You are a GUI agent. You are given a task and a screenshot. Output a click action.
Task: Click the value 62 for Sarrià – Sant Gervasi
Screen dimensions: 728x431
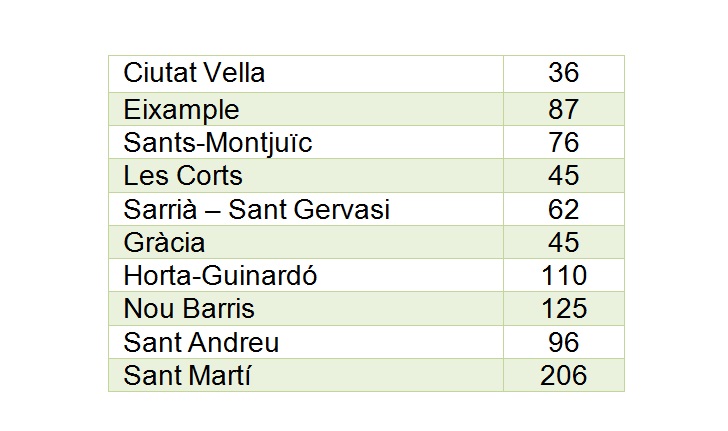click(x=564, y=209)
